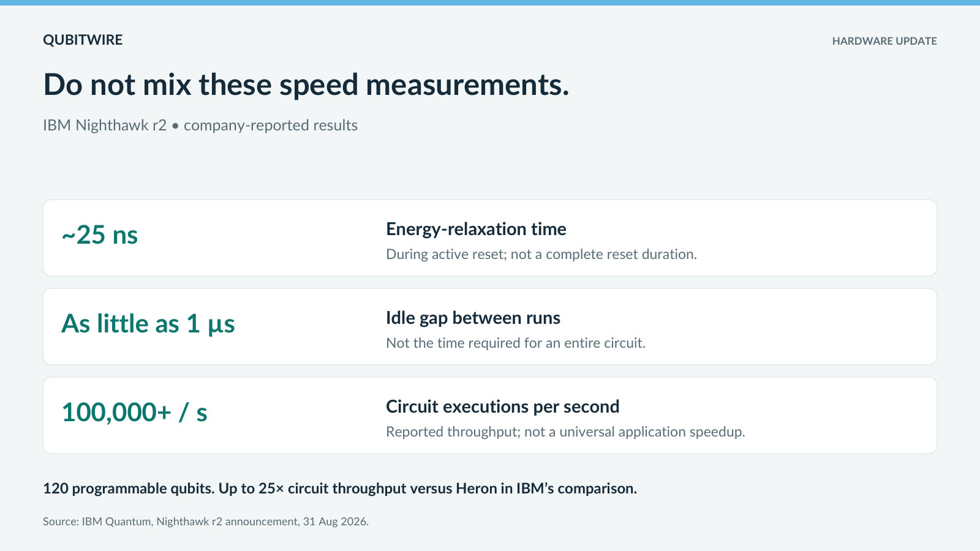Click the 'Source: IBM Quantum' footnote
980x551 pixels.
pos(206,522)
